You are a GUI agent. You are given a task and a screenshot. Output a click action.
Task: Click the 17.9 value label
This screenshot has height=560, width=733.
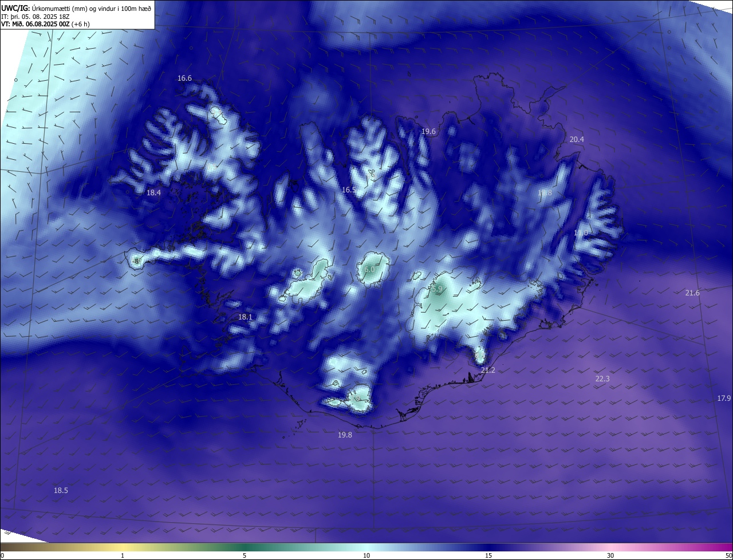(724, 399)
